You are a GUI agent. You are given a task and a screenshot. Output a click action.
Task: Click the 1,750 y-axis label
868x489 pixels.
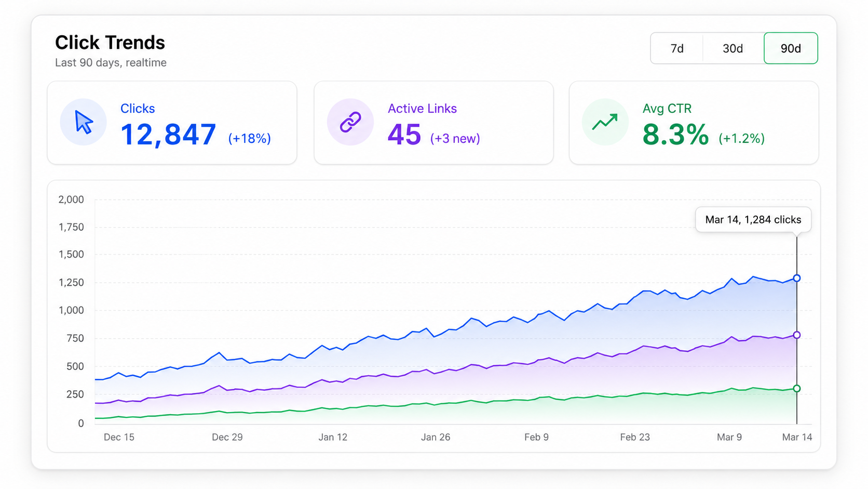click(x=71, y=227)
